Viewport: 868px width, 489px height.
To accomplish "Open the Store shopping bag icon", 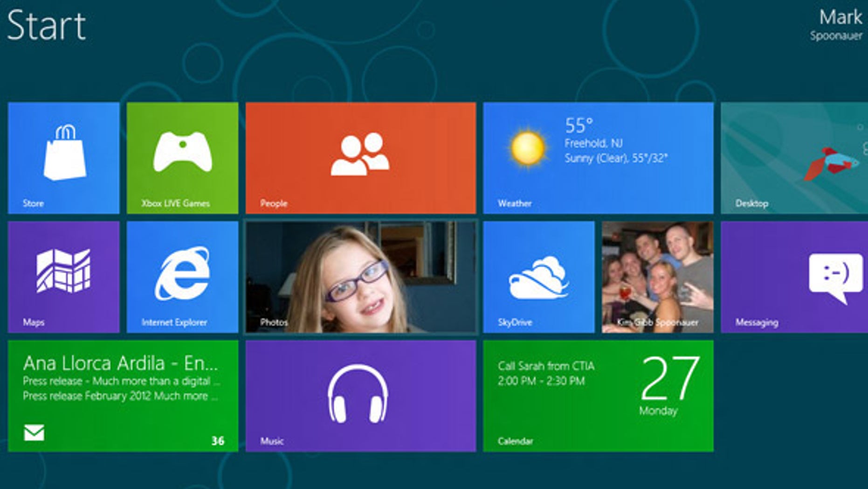I will pyautogui.click(x=65, y=152).
